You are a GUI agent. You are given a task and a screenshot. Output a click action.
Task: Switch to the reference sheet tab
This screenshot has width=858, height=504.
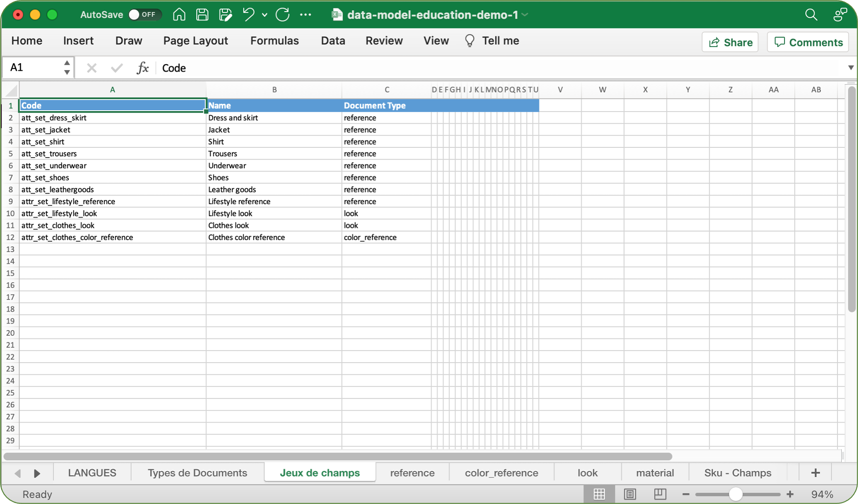click(x=412, y=473)
